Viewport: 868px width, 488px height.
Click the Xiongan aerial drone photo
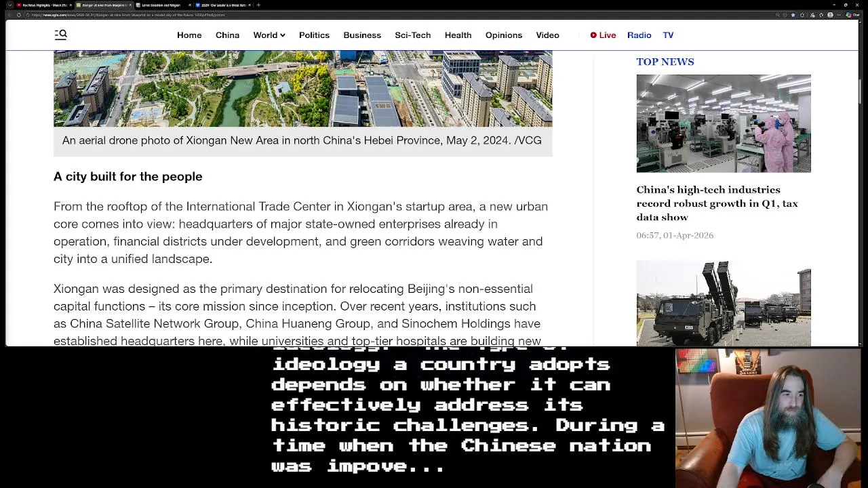point(303,88)
